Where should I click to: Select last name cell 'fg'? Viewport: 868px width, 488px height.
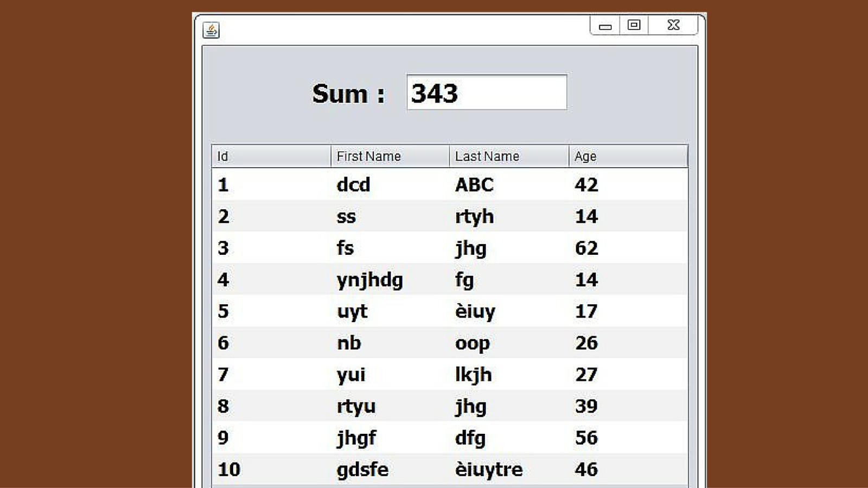(509, 279)
